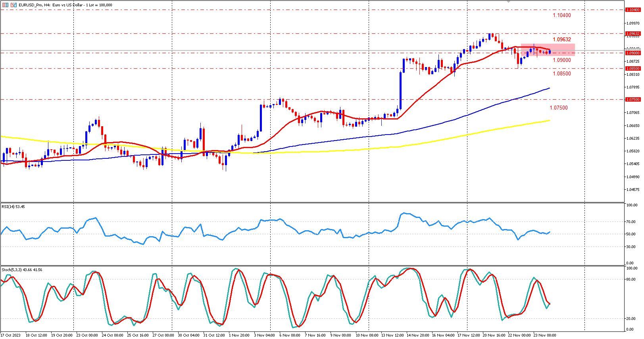Click the 1.05820 price scale value

[x=633, y=151]
